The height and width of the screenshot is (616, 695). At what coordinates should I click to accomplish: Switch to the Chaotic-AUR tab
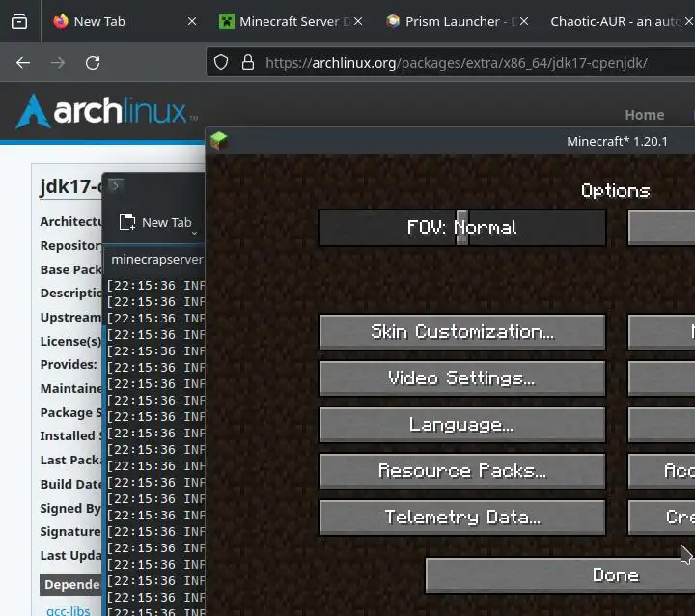[x=619, y=21]
